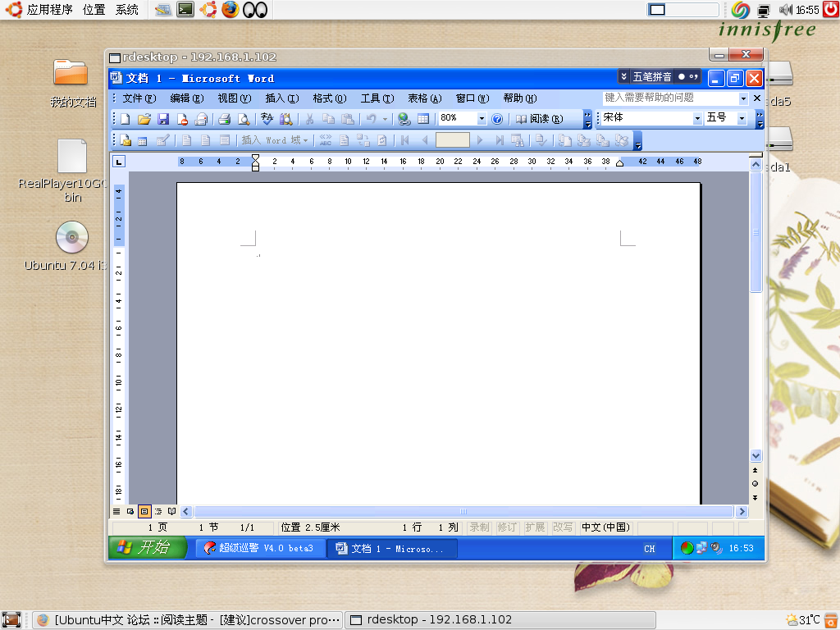
Task: Click the Windows 开始 Start button
Action: tap(148, 547)
